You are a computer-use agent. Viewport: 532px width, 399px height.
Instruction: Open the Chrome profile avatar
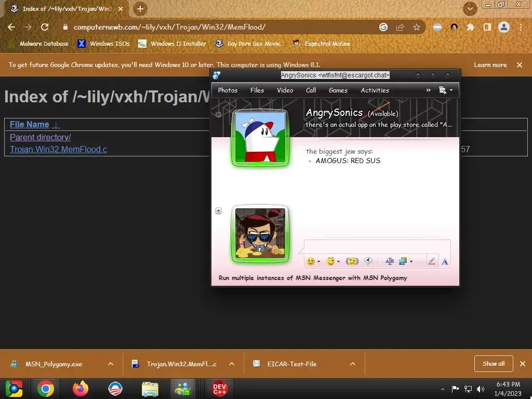(x=504, y=27)
